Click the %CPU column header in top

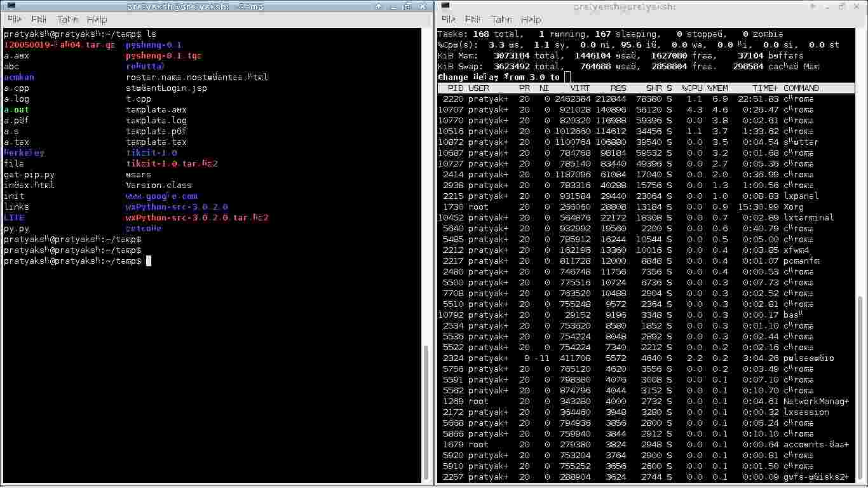[692, 88]
